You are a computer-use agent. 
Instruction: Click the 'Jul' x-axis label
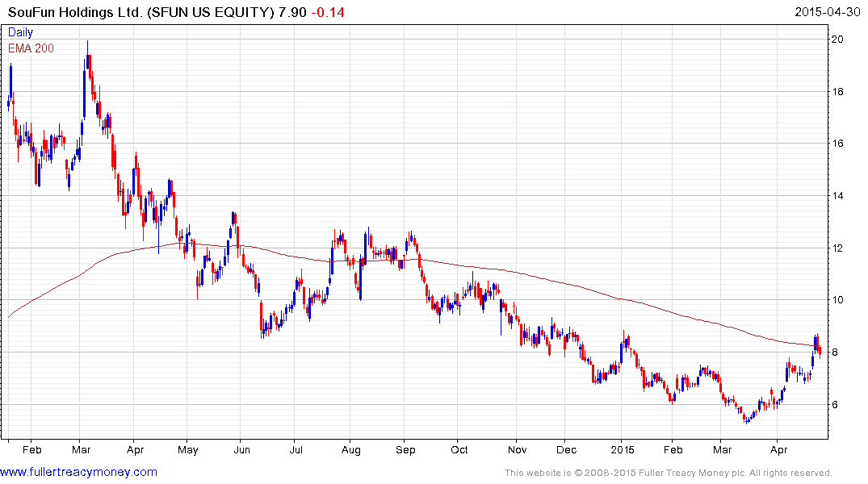296,449
